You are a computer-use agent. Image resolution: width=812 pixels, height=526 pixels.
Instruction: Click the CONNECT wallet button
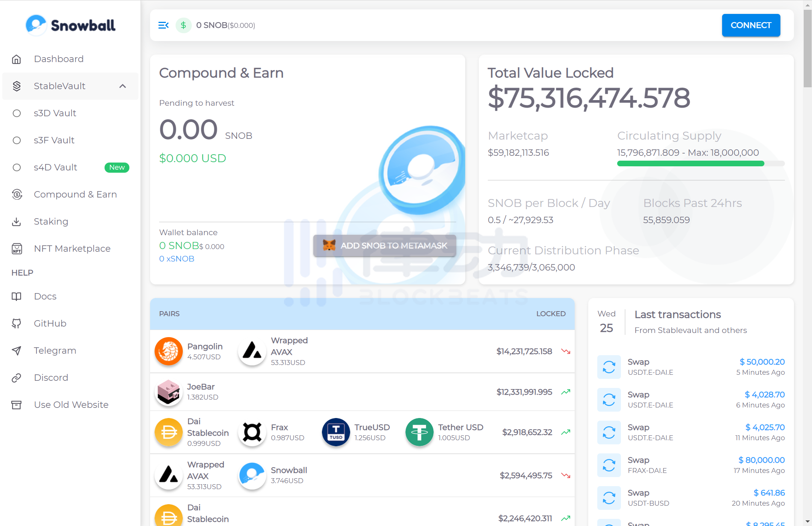pos(751,25)
